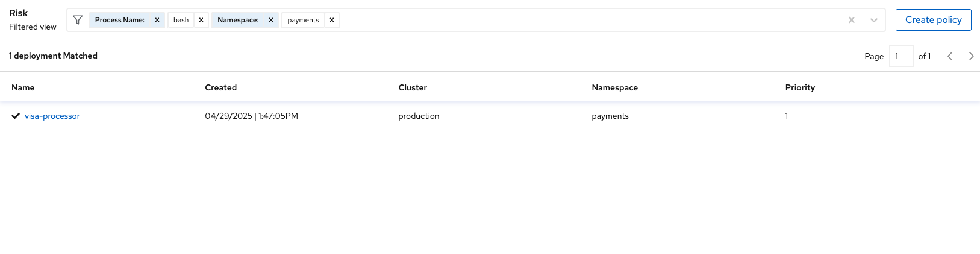980x254 pixels.
Task: Select the production cluster cell
Action: click(x=419, y=116)
